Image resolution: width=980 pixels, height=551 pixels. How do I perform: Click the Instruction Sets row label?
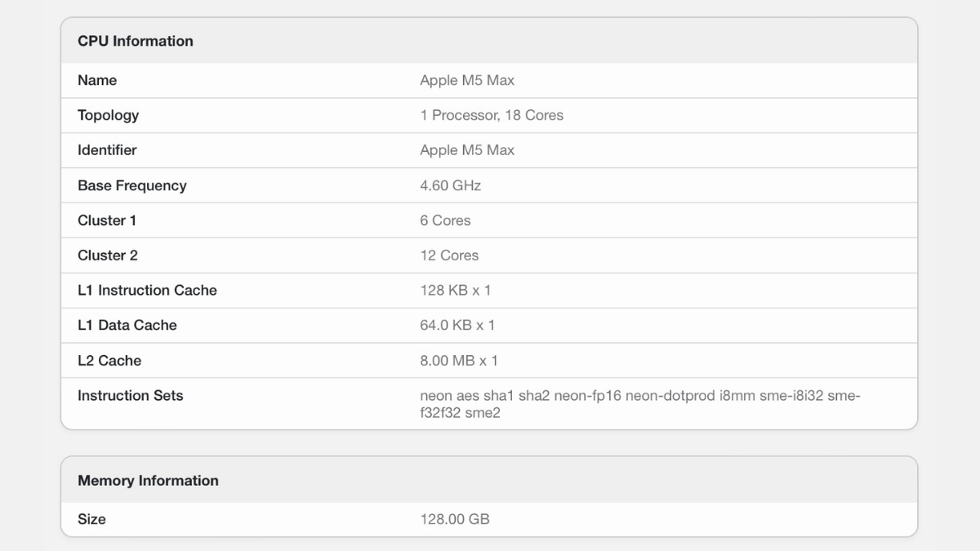click(x=130, y=395)
